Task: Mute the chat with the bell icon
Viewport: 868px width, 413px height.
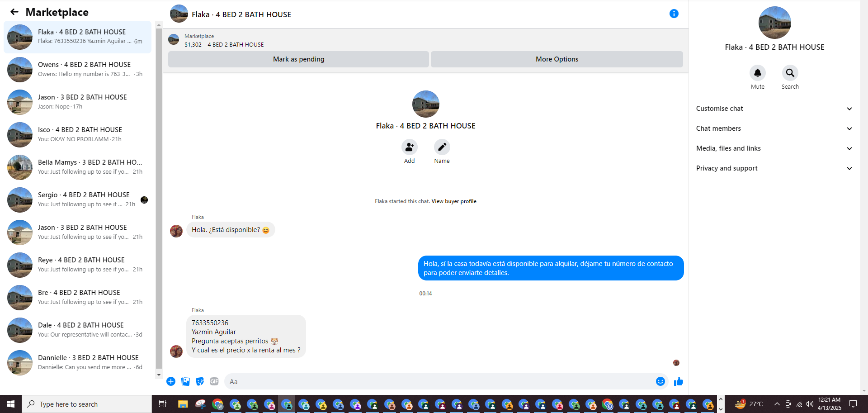Action: coord(758,73)
